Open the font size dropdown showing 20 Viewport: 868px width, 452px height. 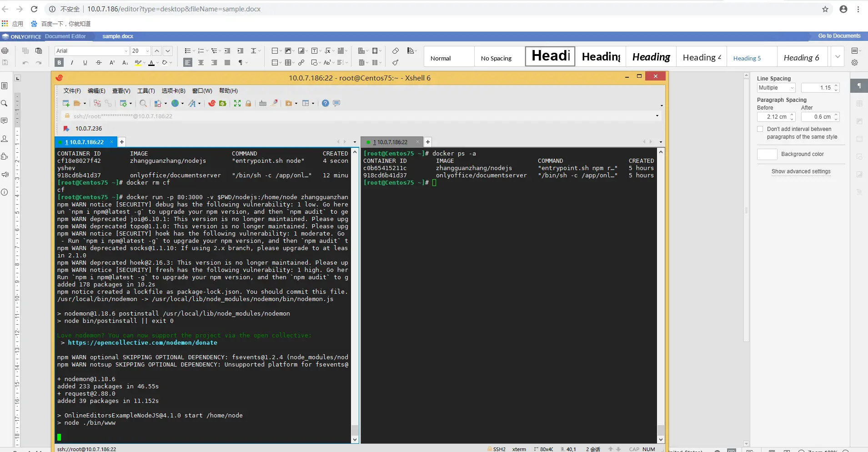coord(147,51)
